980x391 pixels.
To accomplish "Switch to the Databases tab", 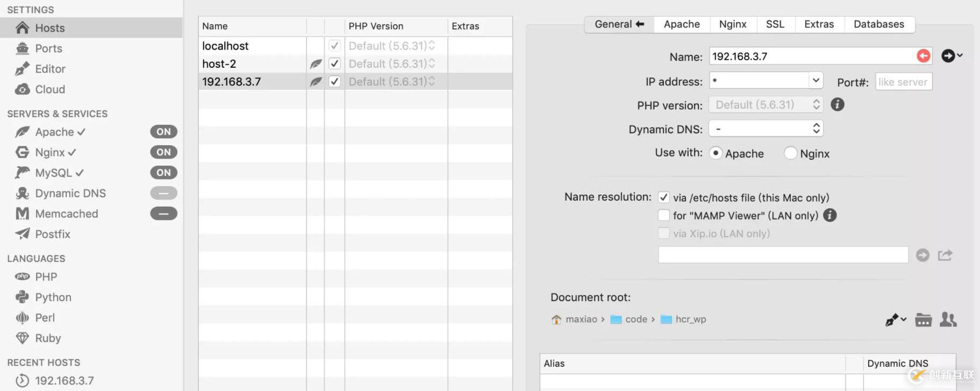I will point(878,24).
